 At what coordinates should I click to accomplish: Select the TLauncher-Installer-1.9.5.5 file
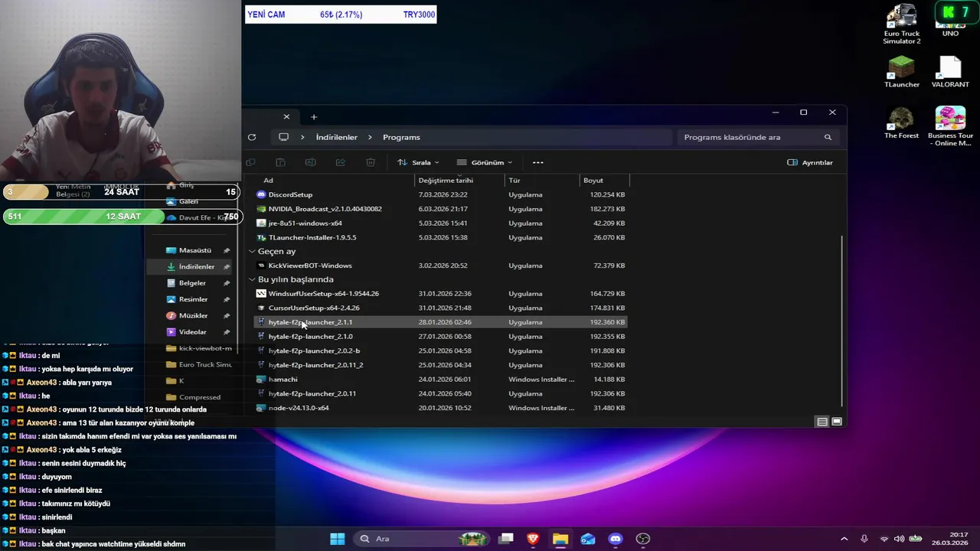[440, 237]
